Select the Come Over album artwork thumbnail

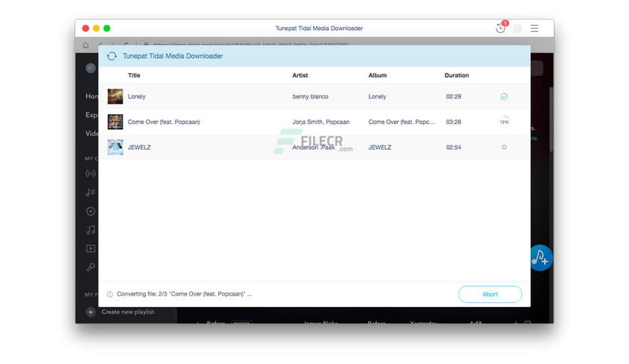(115, 122)
